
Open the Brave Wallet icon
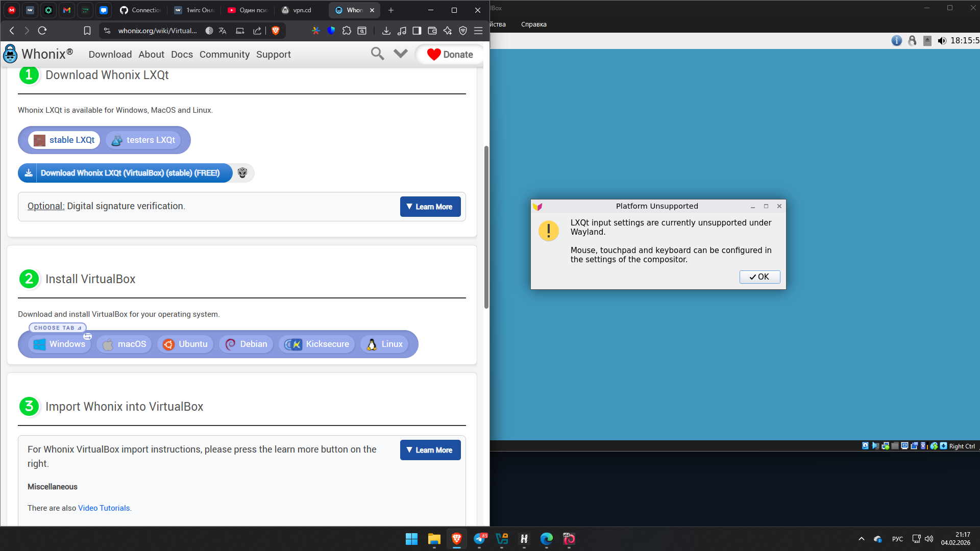click(432, 31)
